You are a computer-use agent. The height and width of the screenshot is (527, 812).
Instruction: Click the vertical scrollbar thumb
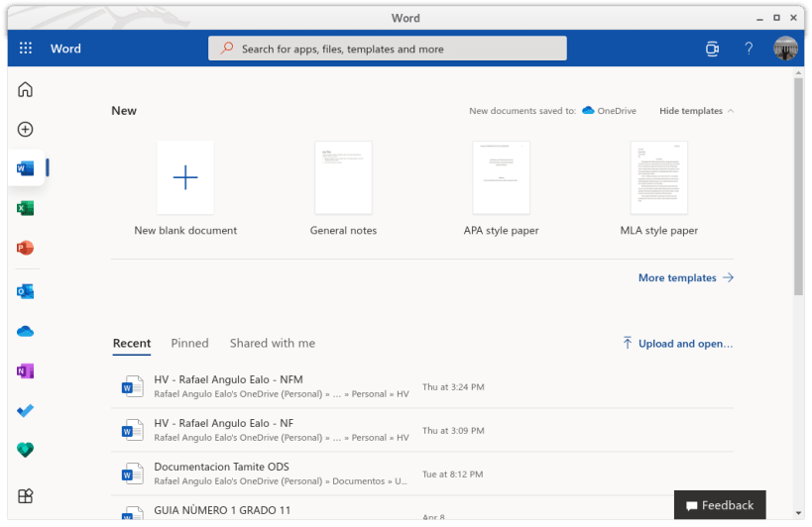coord(798,186)
